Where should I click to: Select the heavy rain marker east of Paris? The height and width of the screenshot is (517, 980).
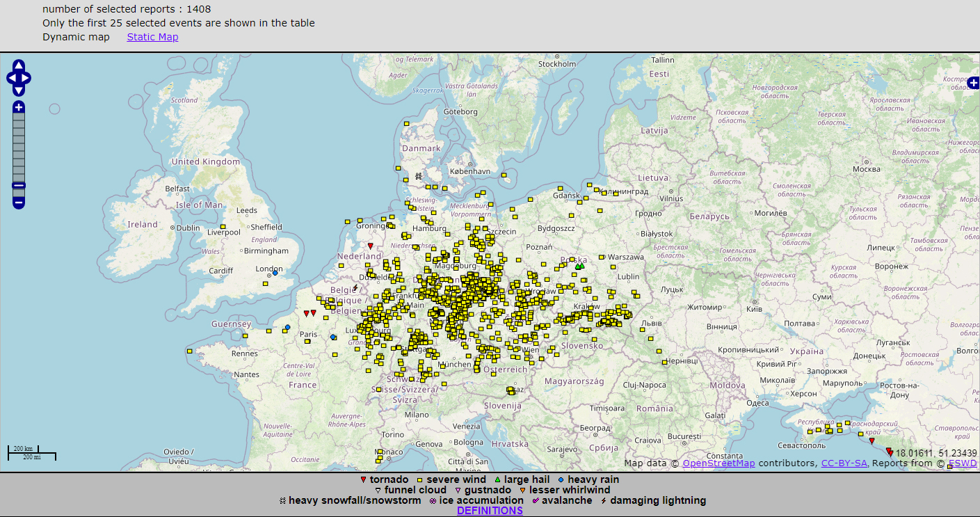coord(332,337)
